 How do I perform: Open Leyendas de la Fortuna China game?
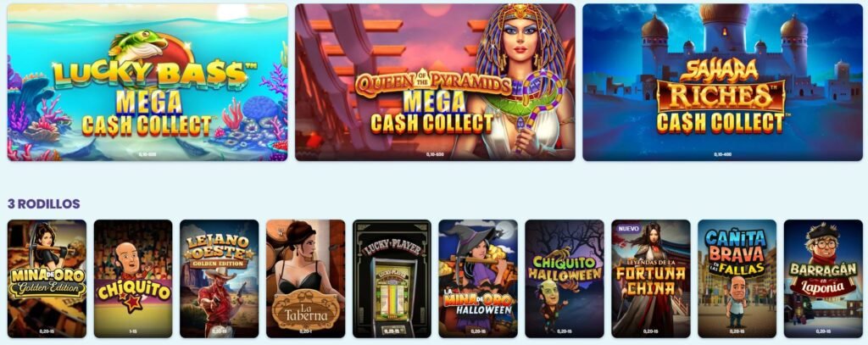pos(651,279)
